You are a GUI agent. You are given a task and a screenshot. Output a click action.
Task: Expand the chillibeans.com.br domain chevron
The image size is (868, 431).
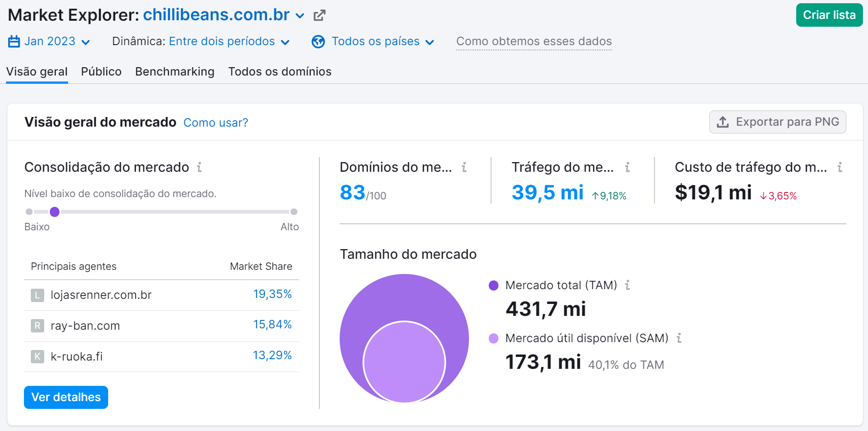[300, 15]
